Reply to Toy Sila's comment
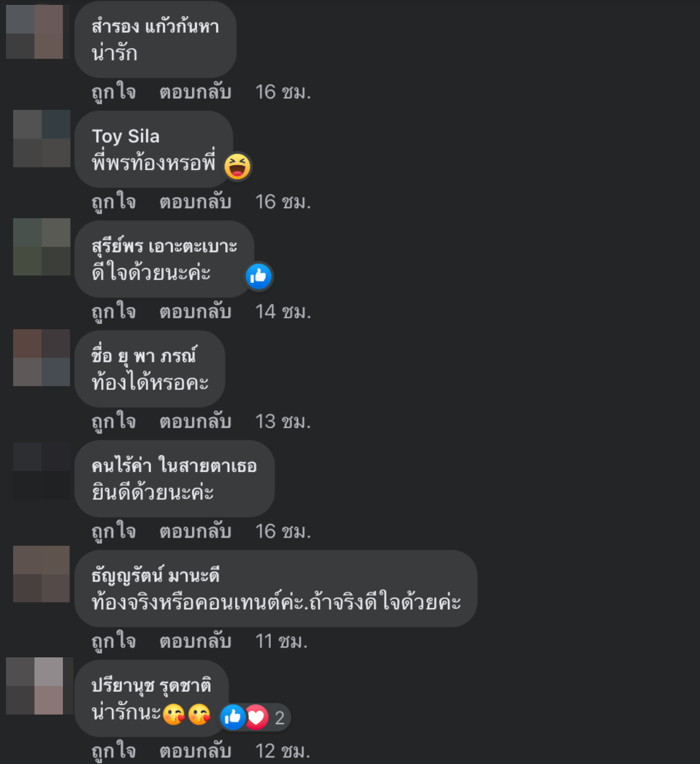The height and width of the screenshot is (764, 700). [x=195, y=202]
